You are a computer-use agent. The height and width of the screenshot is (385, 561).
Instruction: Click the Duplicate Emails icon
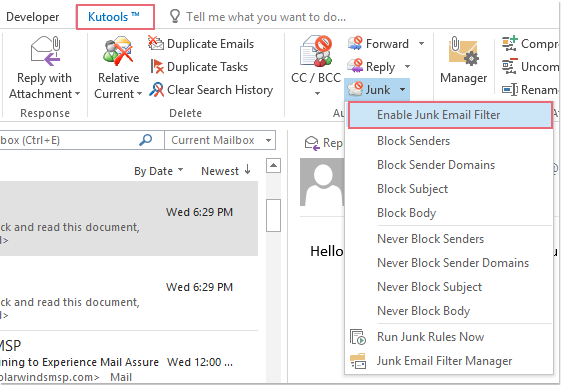tap(156, 43)
